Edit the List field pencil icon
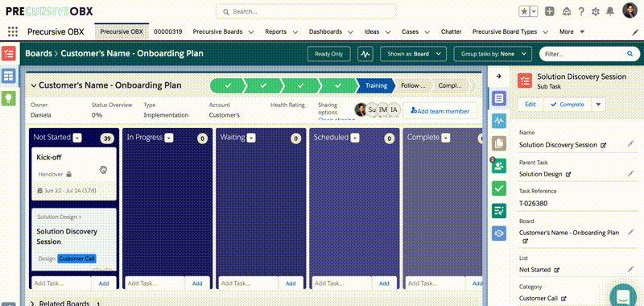 pos(630,269)
